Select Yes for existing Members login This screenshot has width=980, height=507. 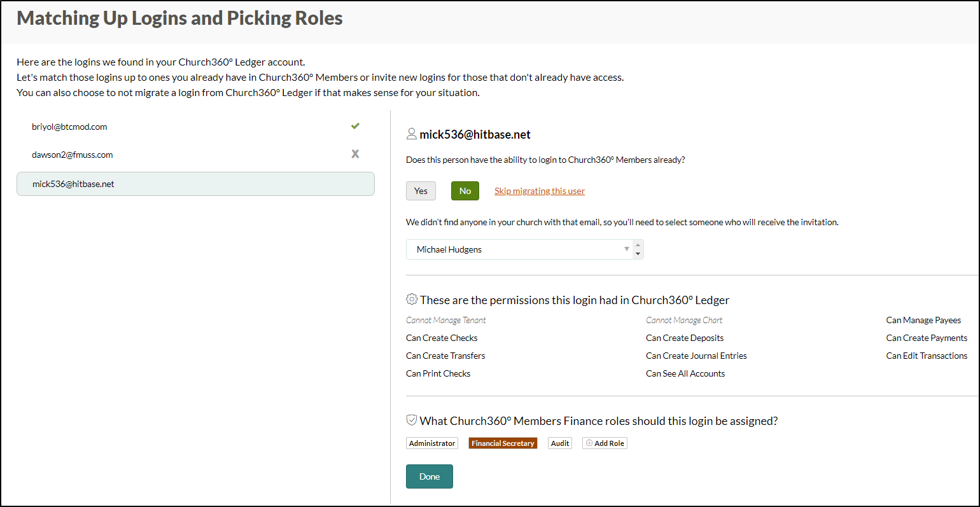tap(421, 191)
